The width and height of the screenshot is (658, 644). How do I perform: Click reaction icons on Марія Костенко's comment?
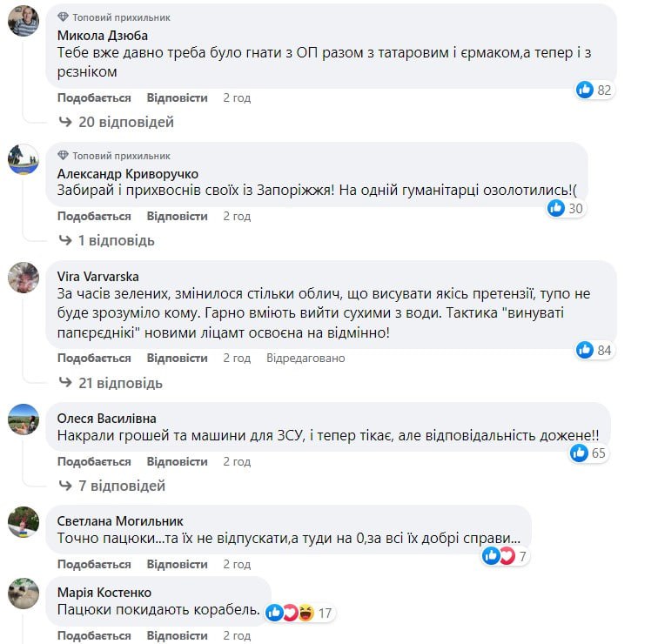[x=290, y=613]
